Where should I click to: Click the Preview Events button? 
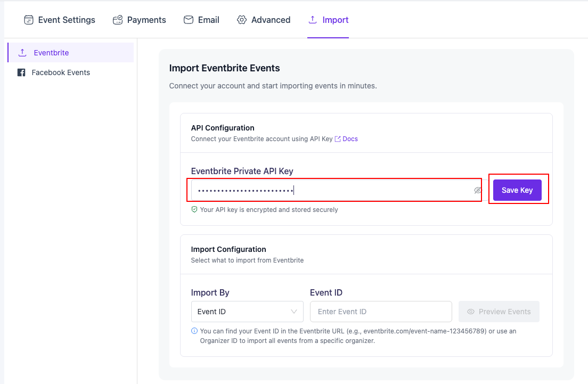coord(499,312)
